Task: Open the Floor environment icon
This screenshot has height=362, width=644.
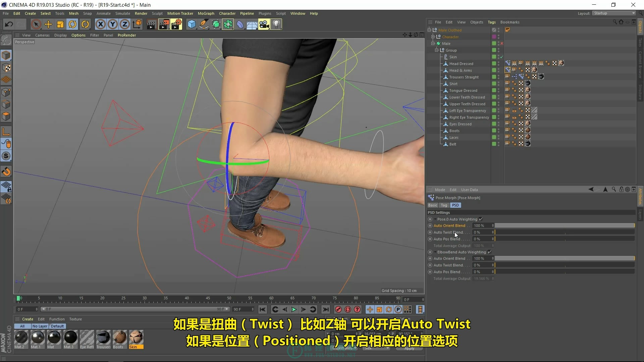Action: (252, 24)
